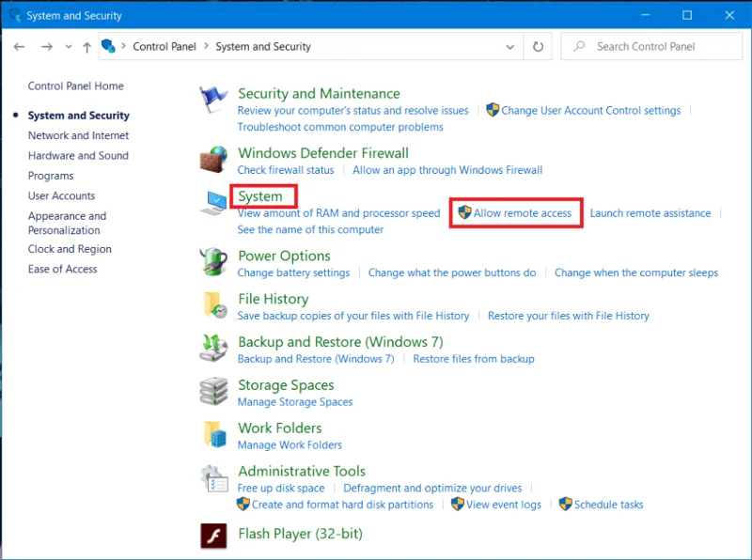Screen dimensions: 752x560
Task: Click Troubleshoot common computer problems link
Action: click(340, 127)
